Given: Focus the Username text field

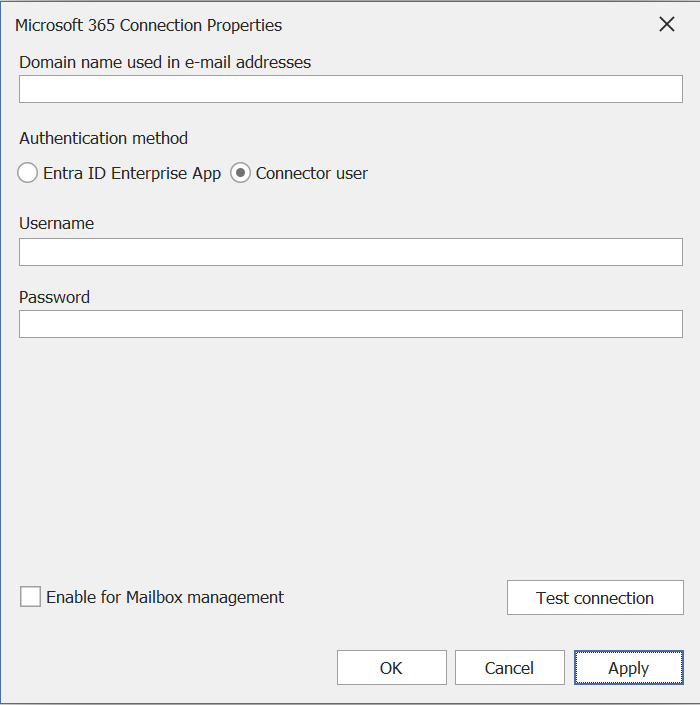Looking at the screenshot, I should coord(351,252).
